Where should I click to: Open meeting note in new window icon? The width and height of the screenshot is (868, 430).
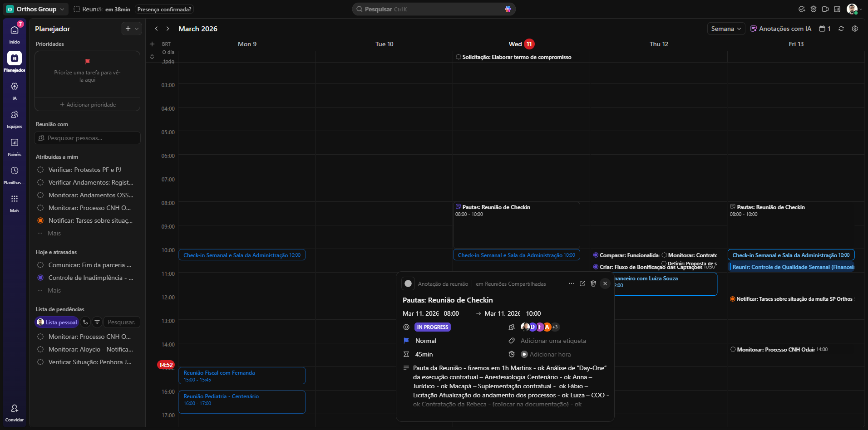point(582,283)
